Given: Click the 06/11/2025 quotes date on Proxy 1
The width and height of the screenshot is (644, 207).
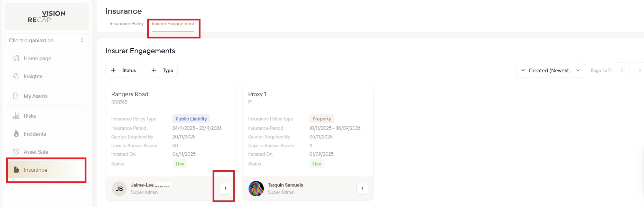Looking at the screenshot, I should click(321, 137).
